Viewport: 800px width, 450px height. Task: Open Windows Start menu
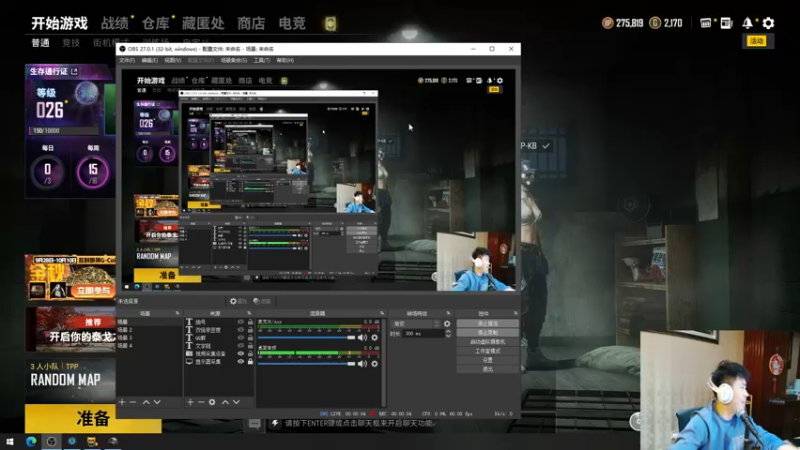tap(10, 441)
